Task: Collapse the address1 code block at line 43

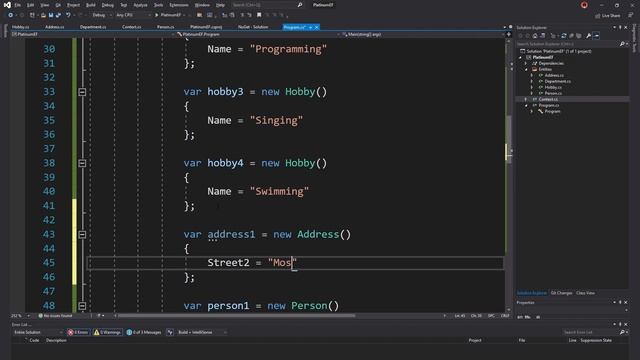Action: 82,234
